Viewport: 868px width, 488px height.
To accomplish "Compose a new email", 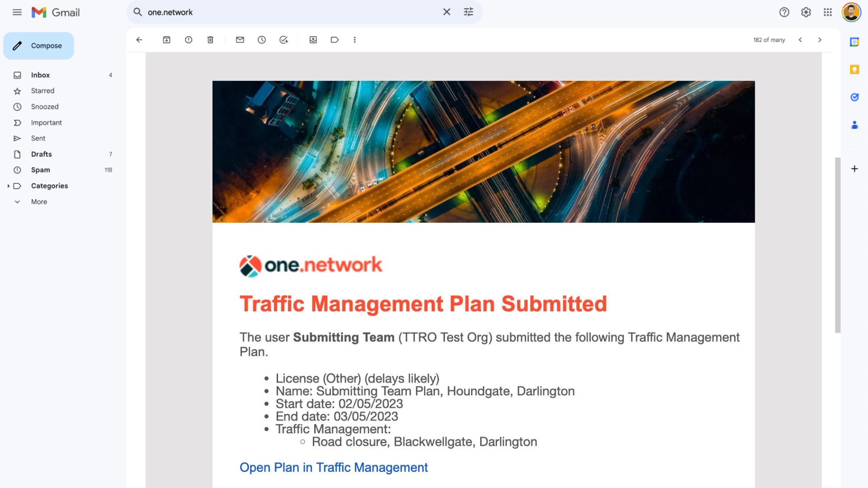I will click(x=39, y=46).
